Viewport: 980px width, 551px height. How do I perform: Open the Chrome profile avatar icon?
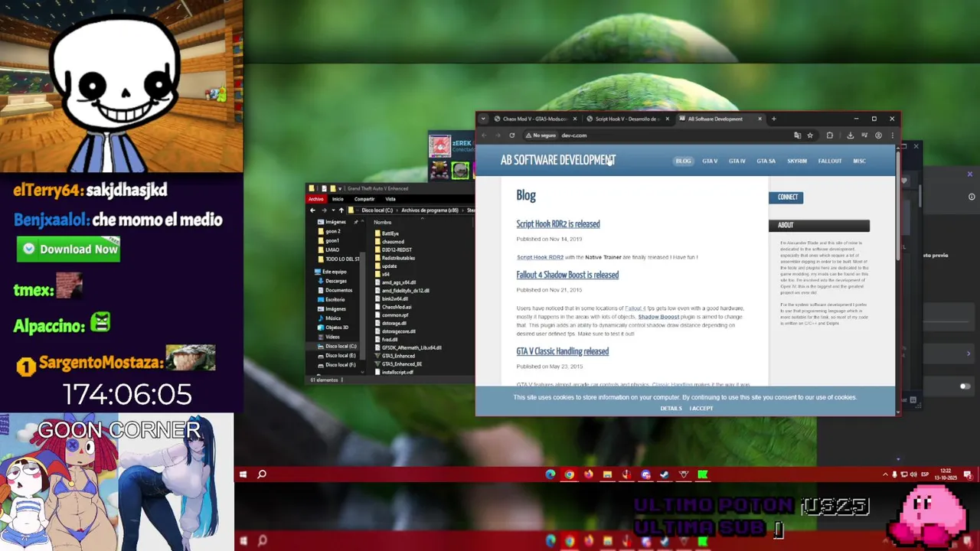[x=878, y=135]
